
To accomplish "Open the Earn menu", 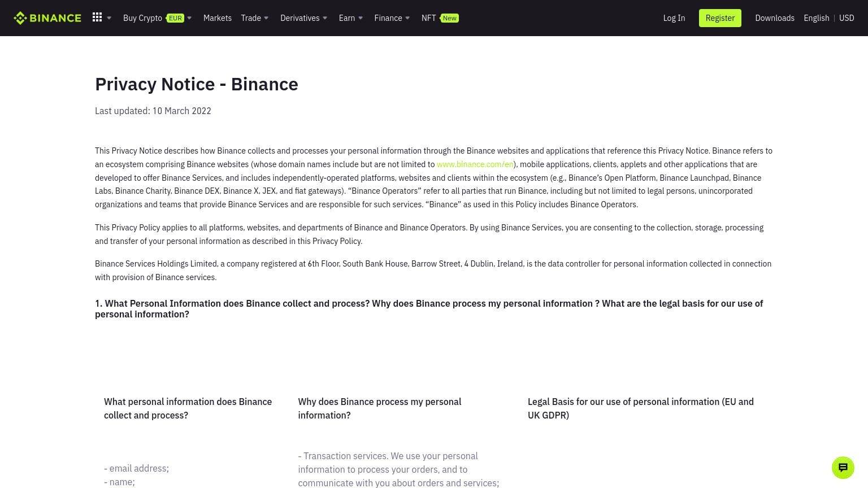I will [347, 18].
